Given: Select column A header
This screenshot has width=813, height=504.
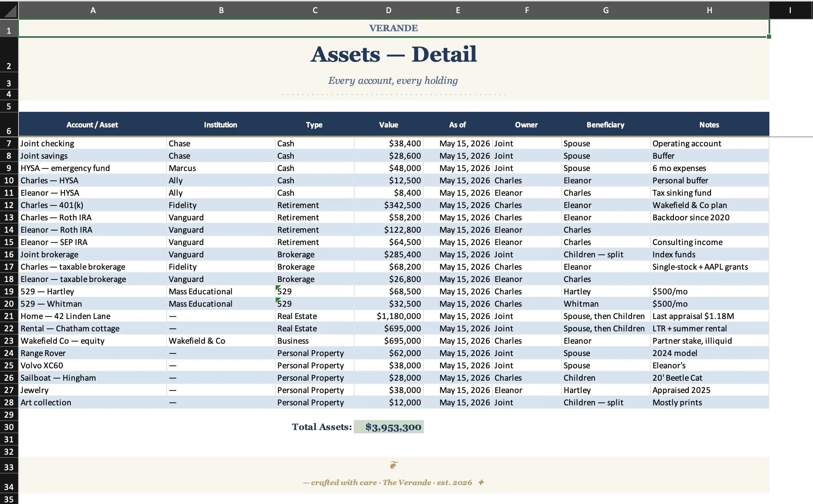Looking at the screenshot, I should coord(93,10).
